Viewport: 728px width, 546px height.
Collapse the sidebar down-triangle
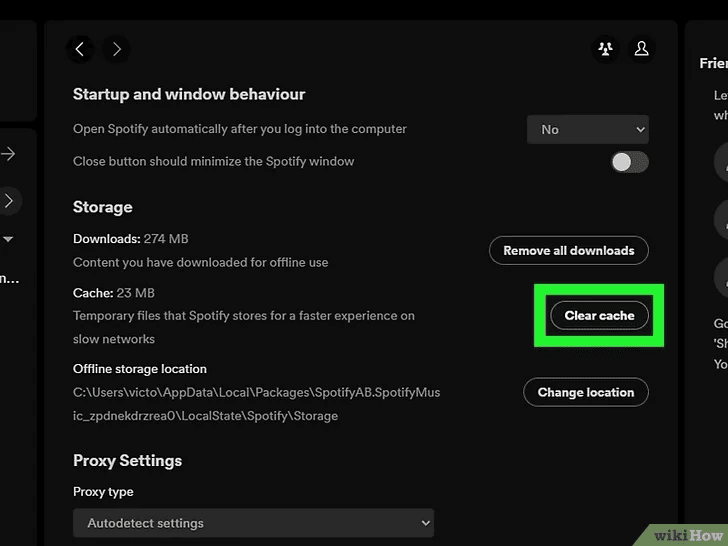coord(8,240)
